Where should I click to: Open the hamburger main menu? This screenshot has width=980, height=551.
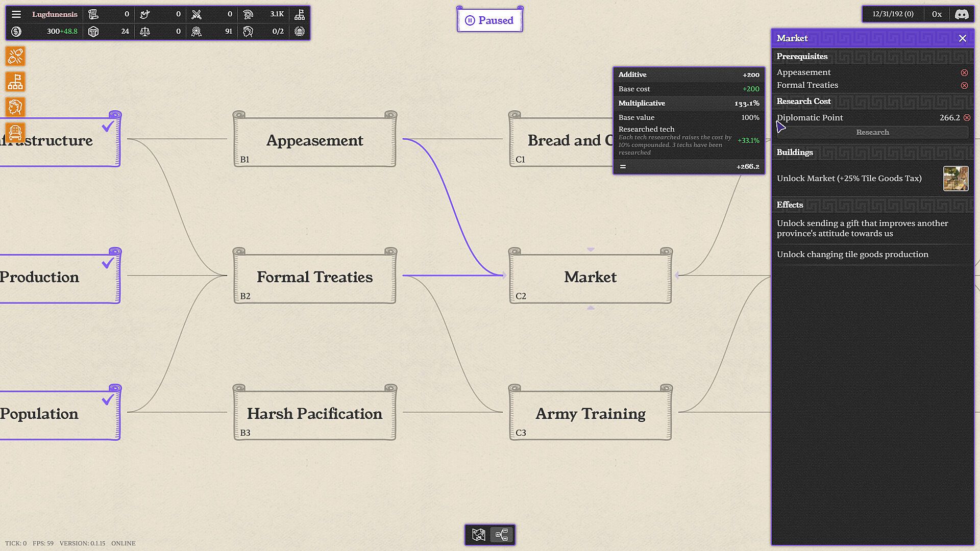16,14
